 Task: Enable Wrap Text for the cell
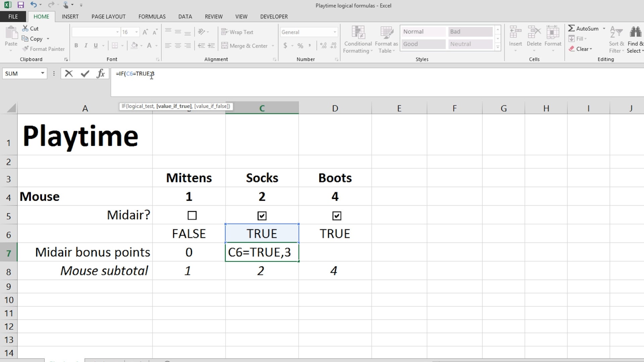[237, 32]
